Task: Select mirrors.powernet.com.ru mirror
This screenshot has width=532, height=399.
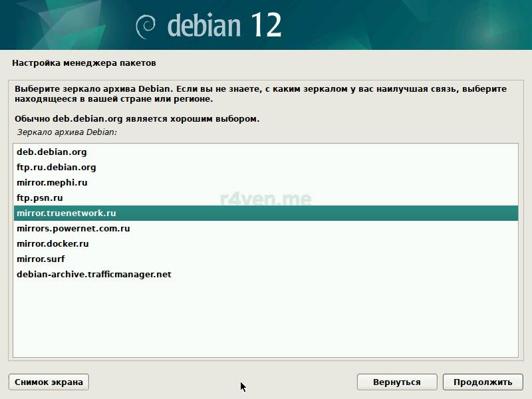Action: point(73,229)
